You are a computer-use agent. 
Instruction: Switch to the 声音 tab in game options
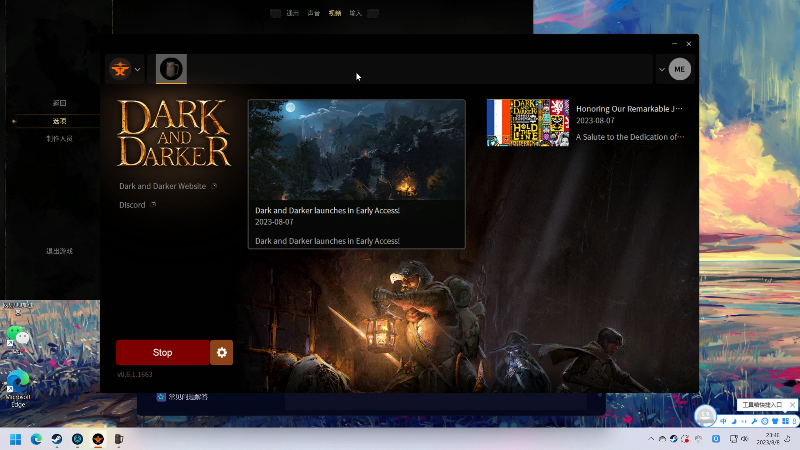click(313, 13)
